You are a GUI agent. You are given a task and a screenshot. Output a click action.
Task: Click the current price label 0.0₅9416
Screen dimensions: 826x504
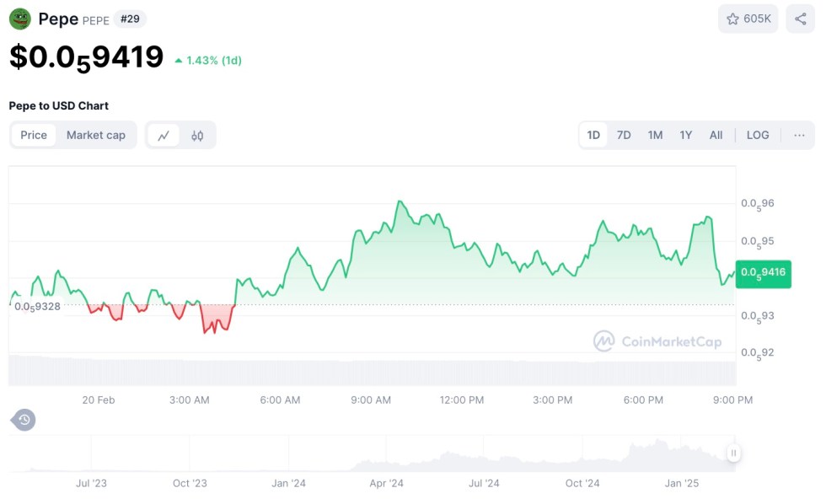(763, 272)
